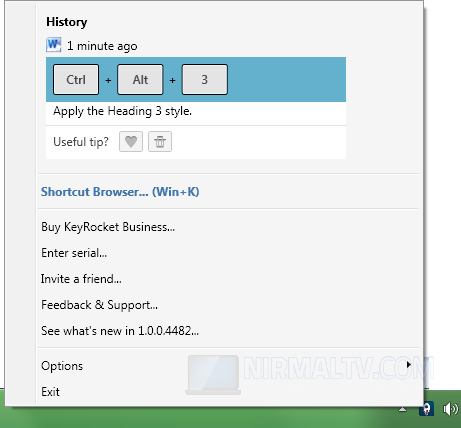Exit KeyRocket from the menu

point(50,392)
